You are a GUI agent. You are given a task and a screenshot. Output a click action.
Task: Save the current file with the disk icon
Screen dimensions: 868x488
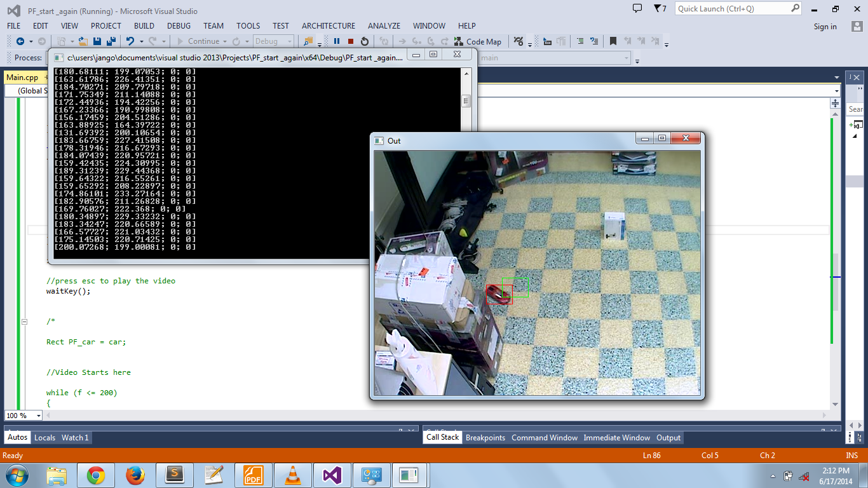97,41
